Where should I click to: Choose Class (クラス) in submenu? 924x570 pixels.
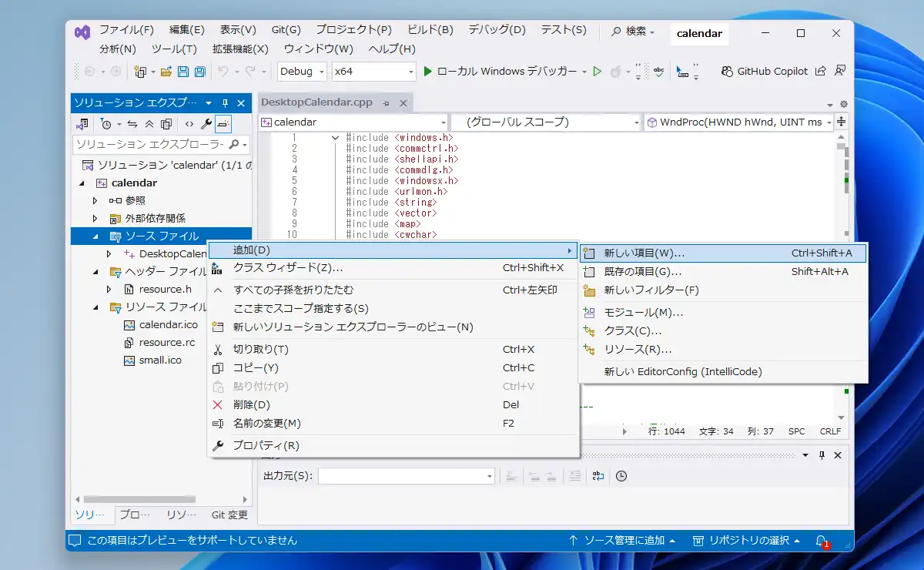tap(723, 330)
